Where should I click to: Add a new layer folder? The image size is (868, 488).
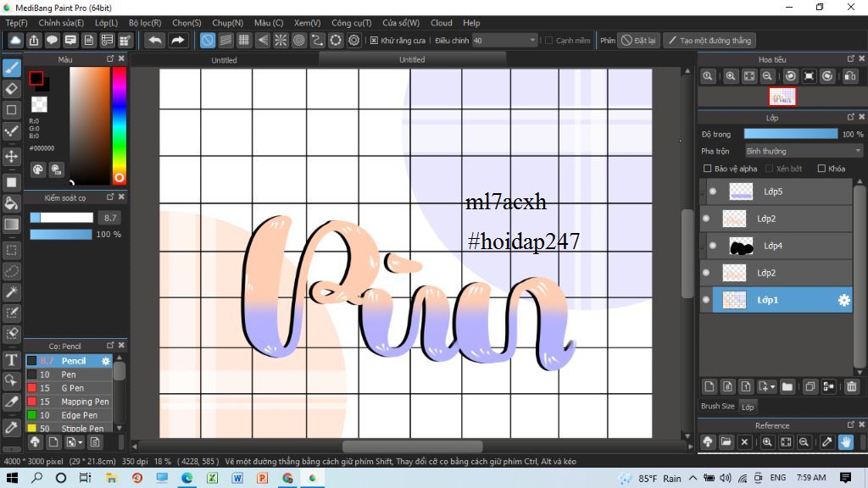pyautogui.click(x=787, y=386)
